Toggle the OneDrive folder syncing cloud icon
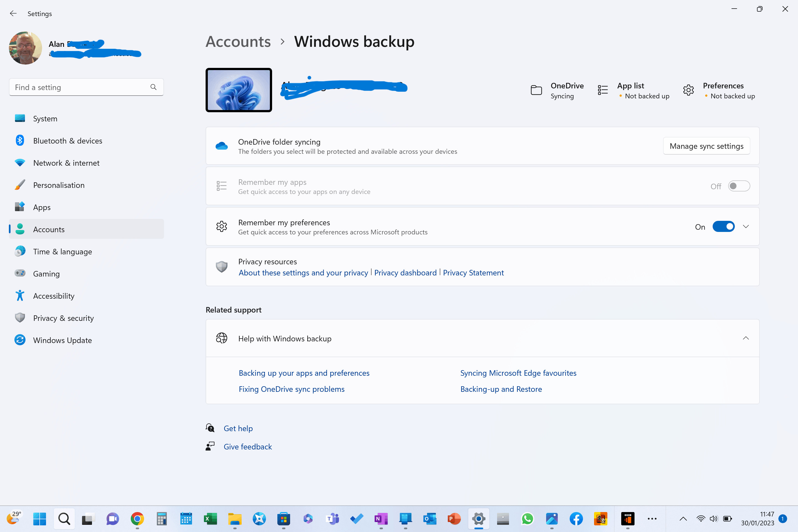Viewport: 798px width, 532px height. point(222,145)
